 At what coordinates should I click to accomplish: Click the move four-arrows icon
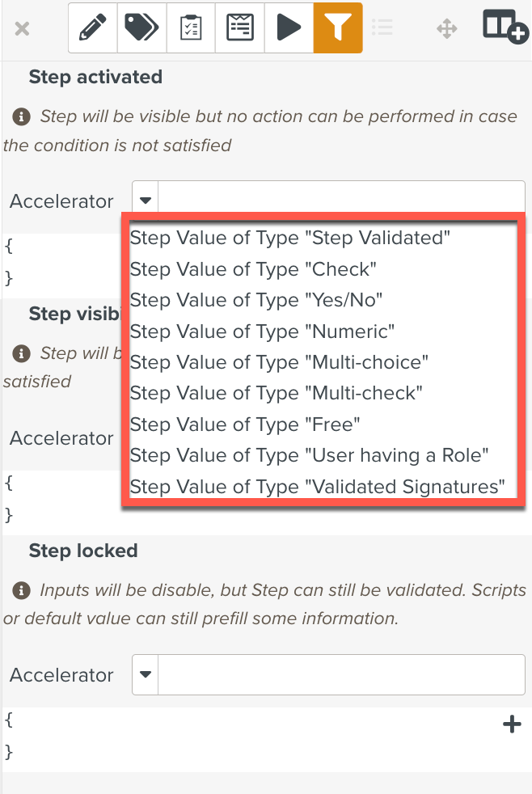[447, 27]
